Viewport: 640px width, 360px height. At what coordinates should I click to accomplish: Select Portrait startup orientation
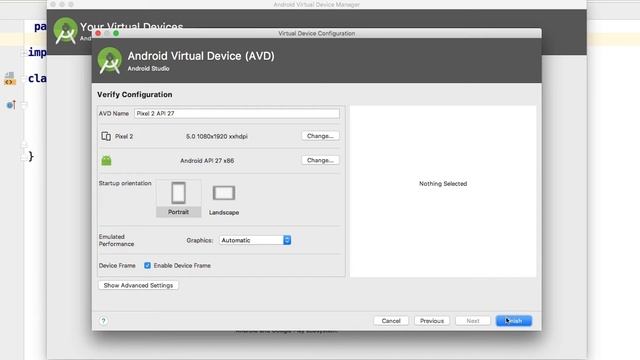pos(178,198)
